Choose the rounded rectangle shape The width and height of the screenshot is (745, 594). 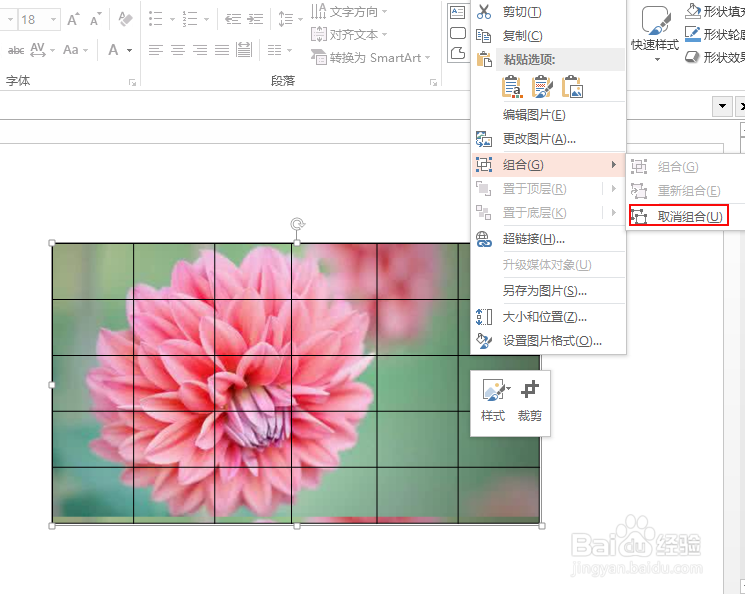[458, 33]
